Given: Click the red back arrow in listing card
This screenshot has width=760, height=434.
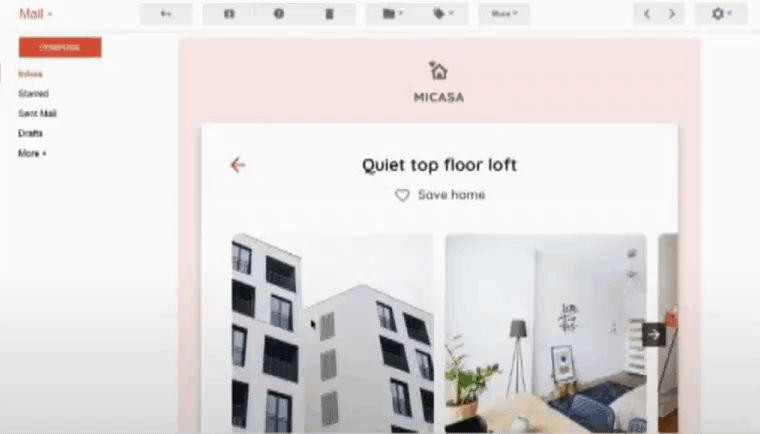Looking at the screenshot, I should [x=237, y=165].
